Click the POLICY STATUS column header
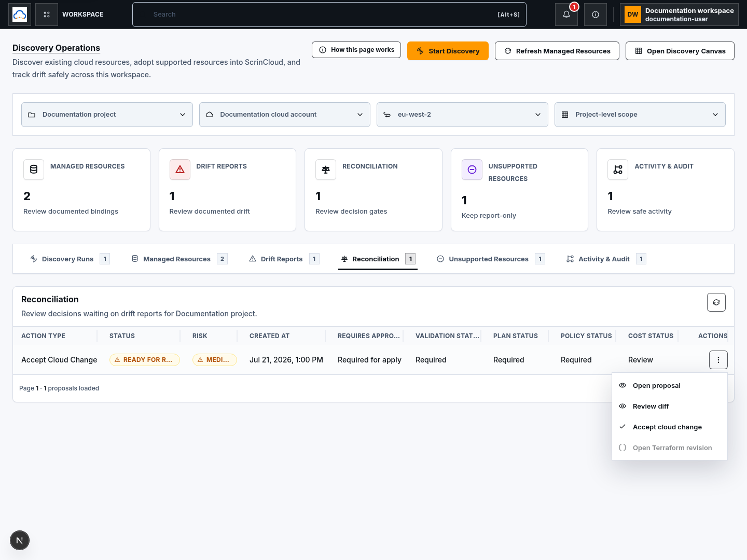 click(x=586, y=336)
